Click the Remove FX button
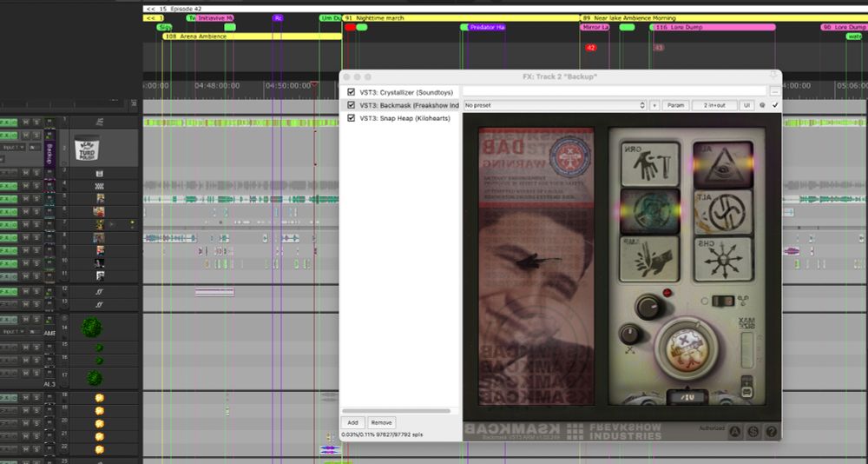 pyautogui.click(x=381, y=422)
